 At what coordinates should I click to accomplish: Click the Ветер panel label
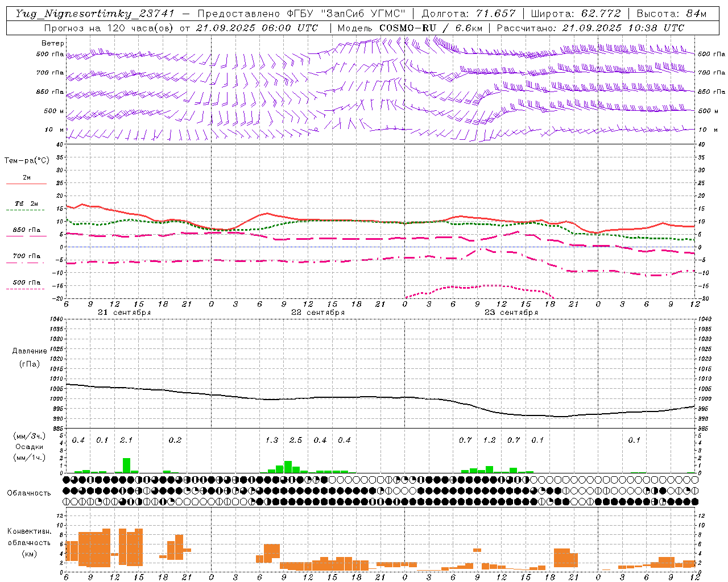pyautogui.click(x=53, y=43)
